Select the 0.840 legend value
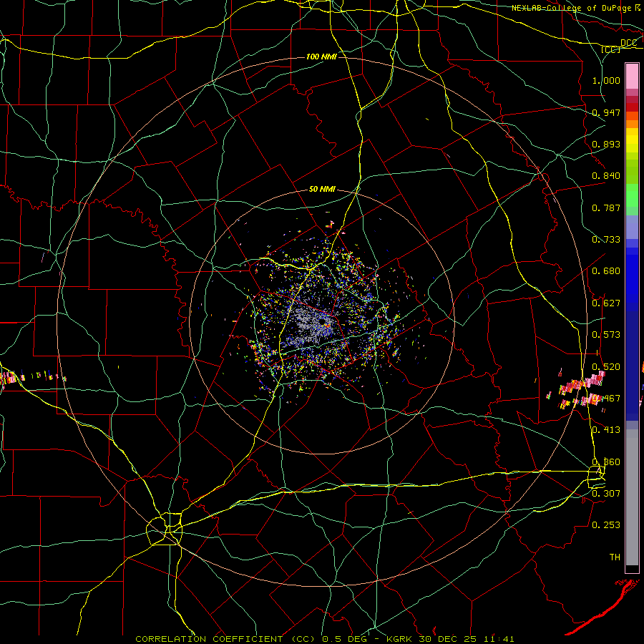644x644 pixels. [x=606, y=176]
